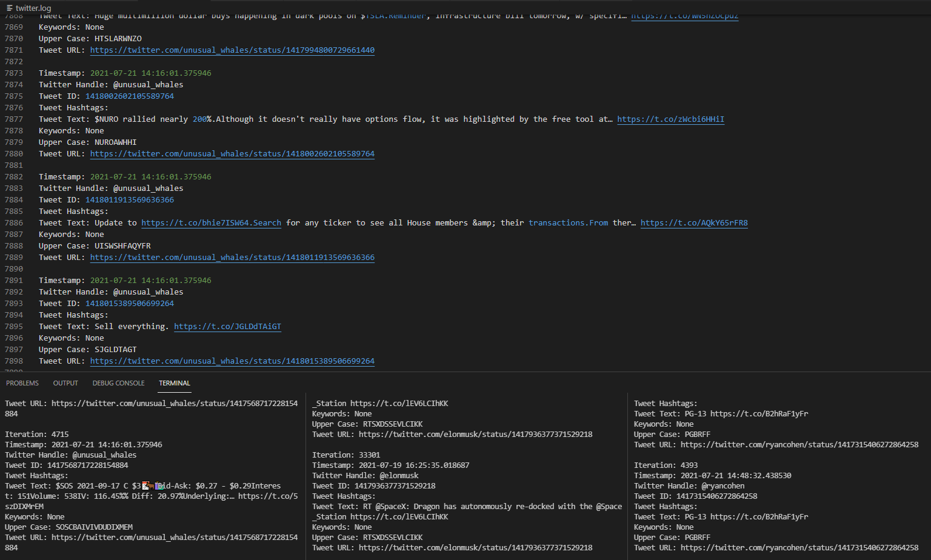Viewport: 931px width, 560px height.
Task: Click the twitter.log file icon in editor tab
Action: (10, 8)
